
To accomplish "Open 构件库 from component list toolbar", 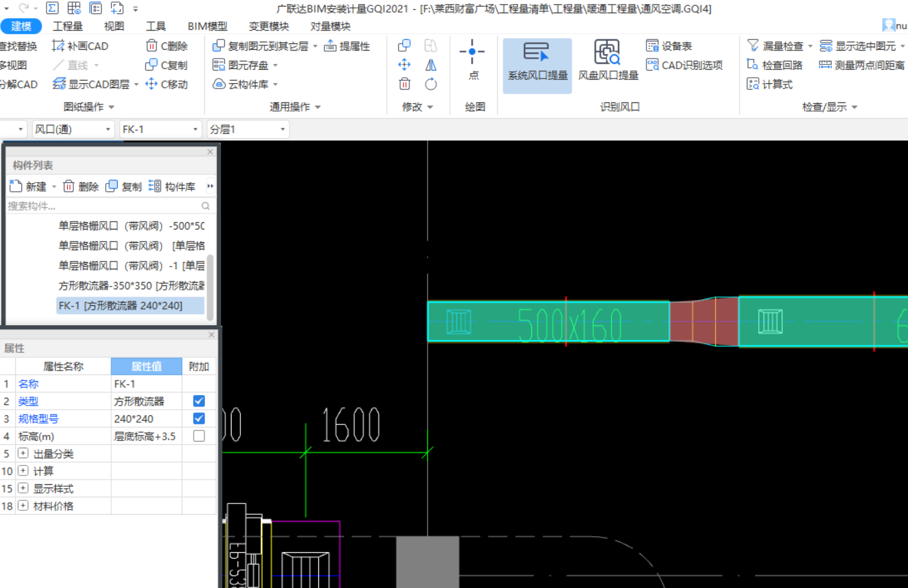I will pyautogui.click(x=172, y=187).
